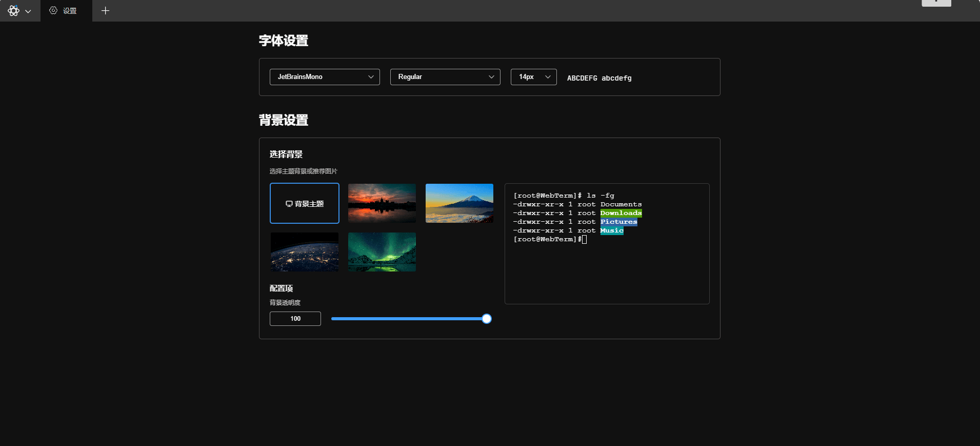The image size is (980, 446).
Task: Click the highlighted Downloads entry in terminal preview
Action: click(x=621, y=213)
